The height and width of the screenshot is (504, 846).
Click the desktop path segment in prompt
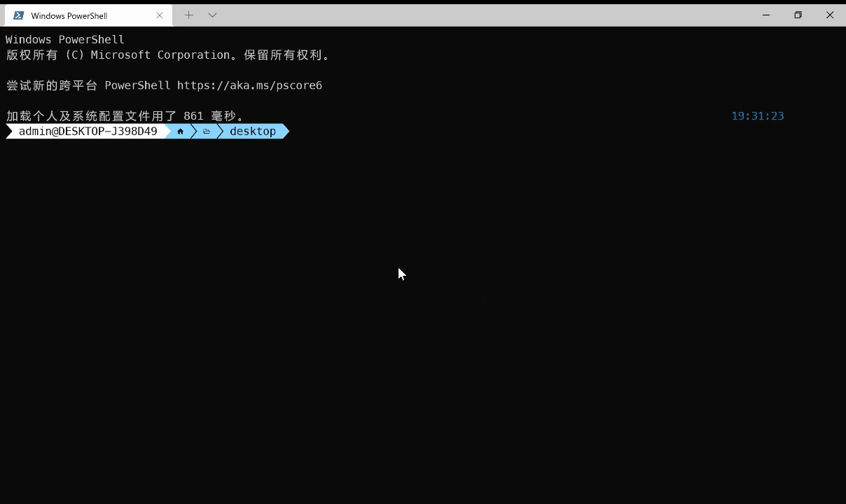[x=253, y=132]
